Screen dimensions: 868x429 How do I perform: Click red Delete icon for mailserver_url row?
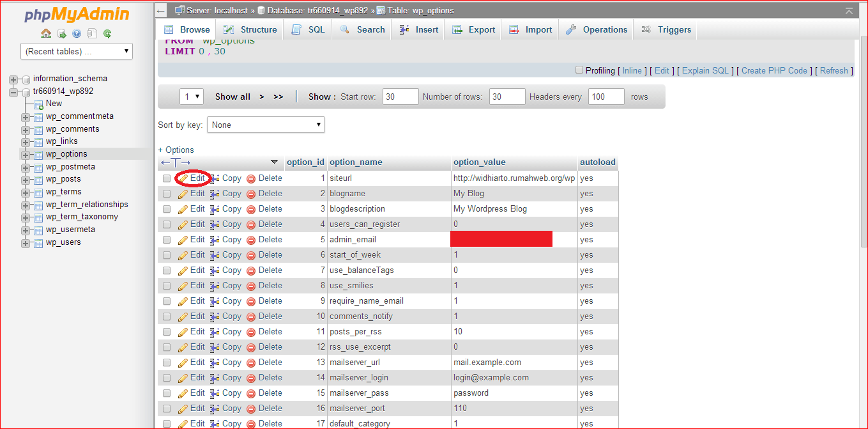pyautogui.click(x=251, y=363)
